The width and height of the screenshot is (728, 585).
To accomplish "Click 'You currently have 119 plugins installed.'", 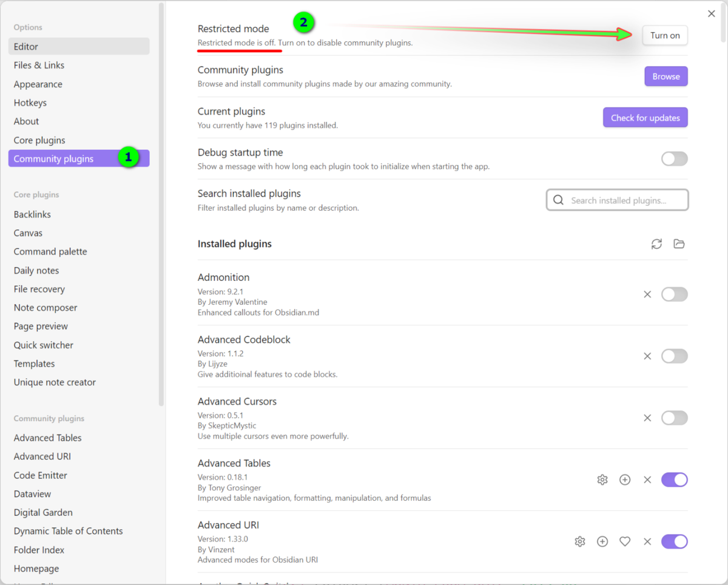I will click(268, 126).
